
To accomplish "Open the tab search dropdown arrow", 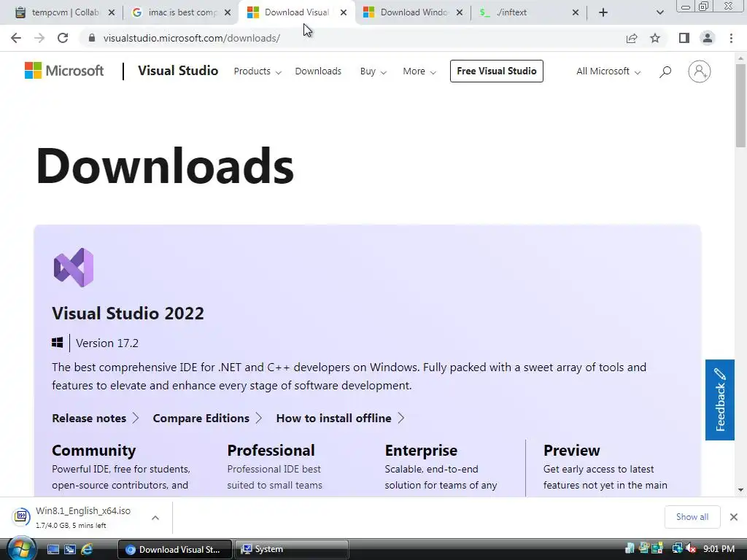I will tap(659, 12).
